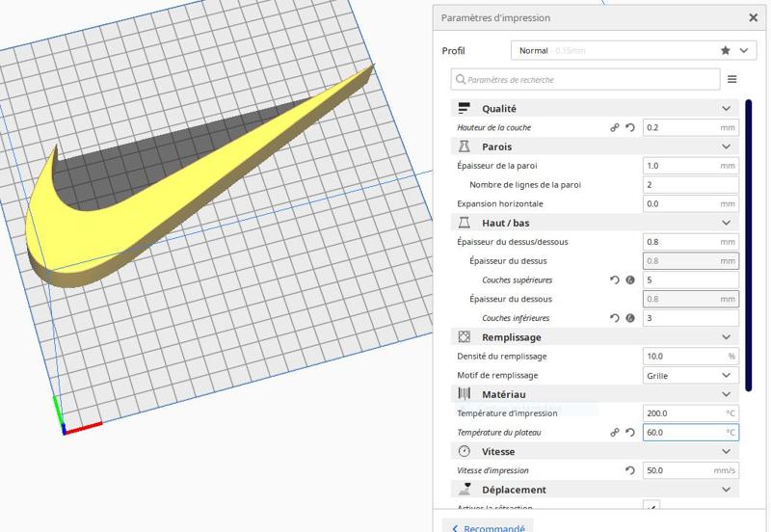Click the Recommandé button

(x=488, y=526)
